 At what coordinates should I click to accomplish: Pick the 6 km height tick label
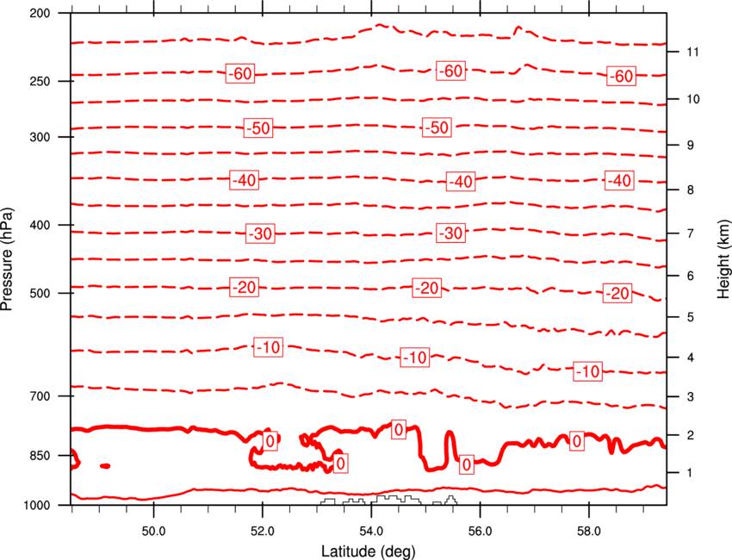[x=691, y=276]
